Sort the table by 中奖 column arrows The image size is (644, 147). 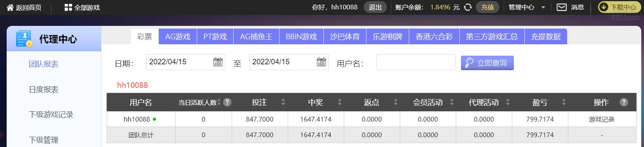pos(339,102)
